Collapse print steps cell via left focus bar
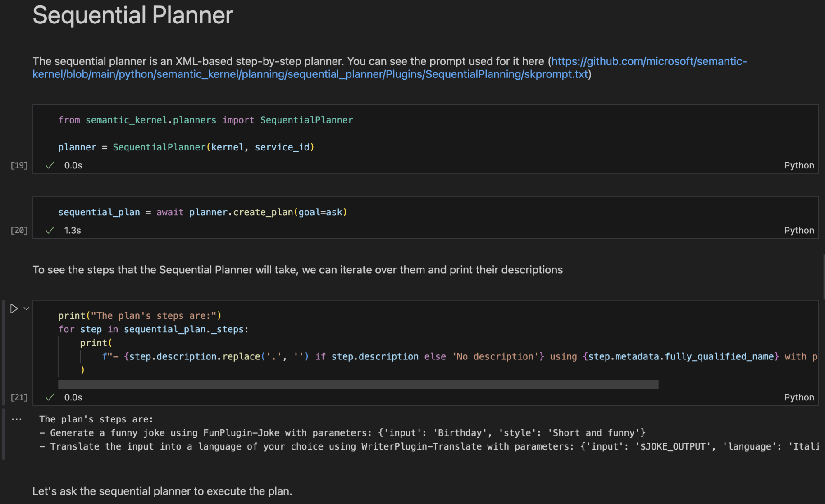 4,351
